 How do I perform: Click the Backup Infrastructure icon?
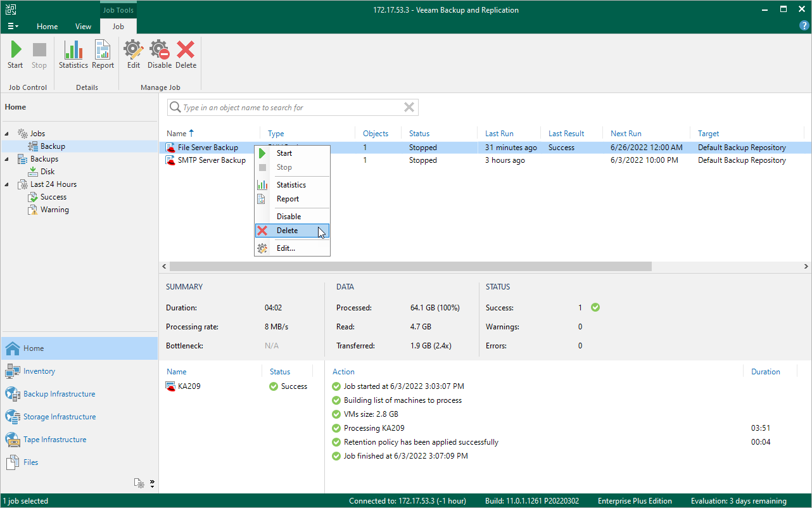click(13, 394)
